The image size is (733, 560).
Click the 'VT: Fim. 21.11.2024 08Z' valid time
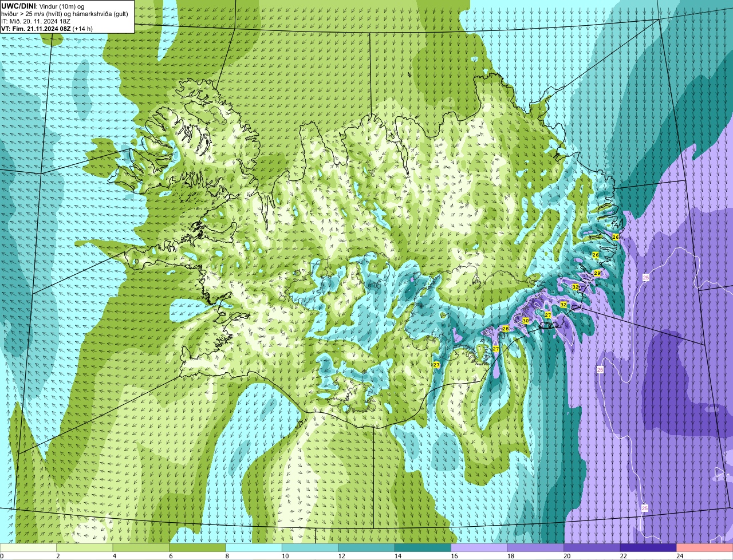tap(36, 29)
